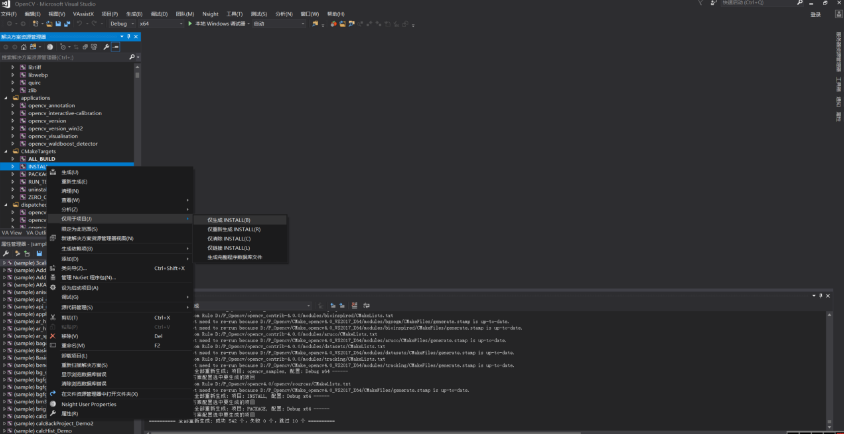The height and width of the screenshot is (434, 844).
Task: Click the blue save icon in Property Manager toolbar
Action: point(39,253)
